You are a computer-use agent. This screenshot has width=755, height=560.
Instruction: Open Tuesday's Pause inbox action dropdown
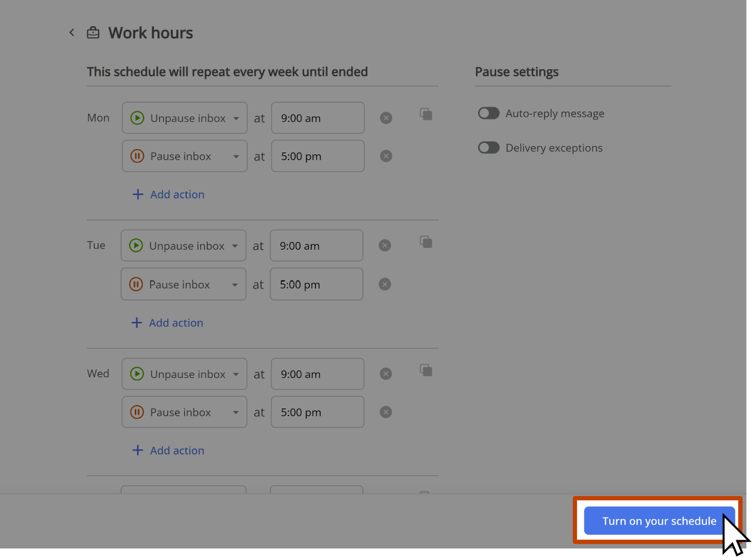click(183, 284)
